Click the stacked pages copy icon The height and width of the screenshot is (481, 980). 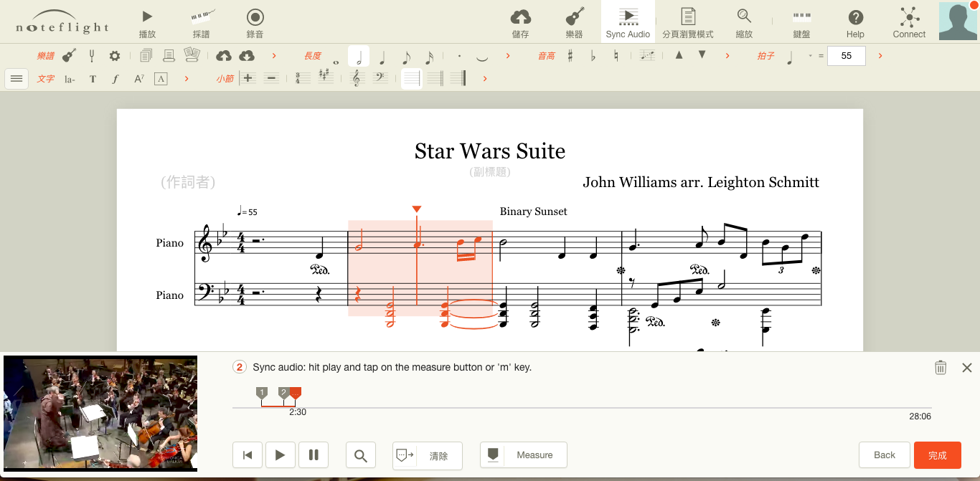146,56
